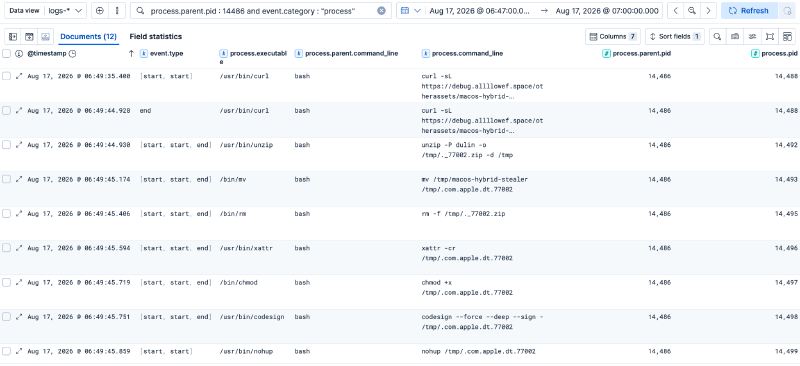Open the logs-* data view dropdown
This screenshot has height=366, width=800.
(65, 11)
